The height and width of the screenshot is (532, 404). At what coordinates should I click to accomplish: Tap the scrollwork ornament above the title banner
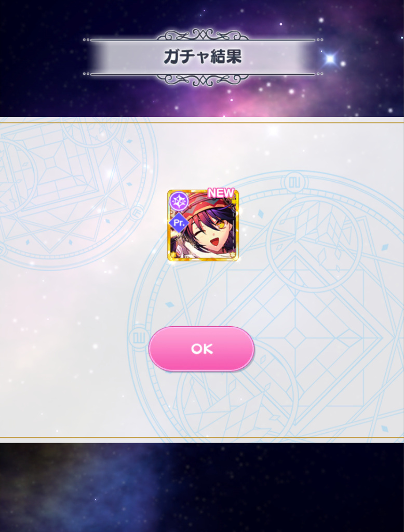coord(202,35)
